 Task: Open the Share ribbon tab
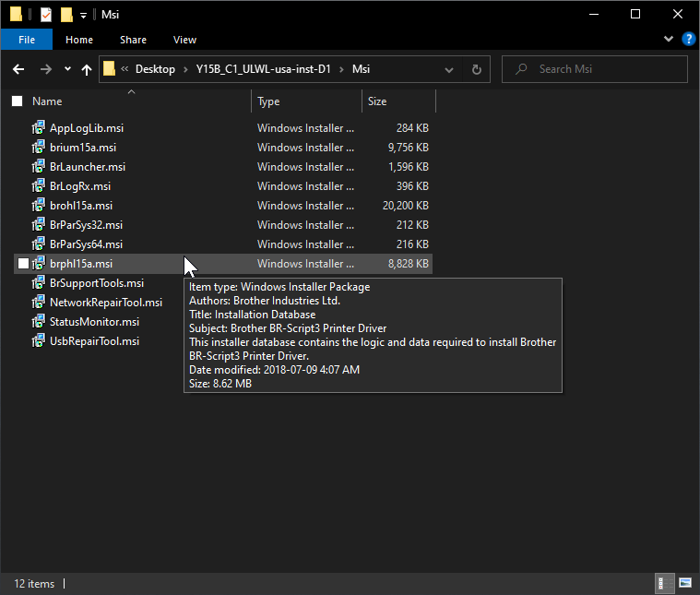pos(133,40)
